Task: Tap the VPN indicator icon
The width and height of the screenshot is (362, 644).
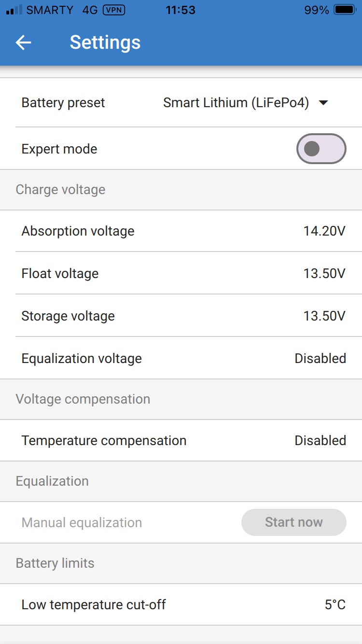Action: [x=114, y=10]
